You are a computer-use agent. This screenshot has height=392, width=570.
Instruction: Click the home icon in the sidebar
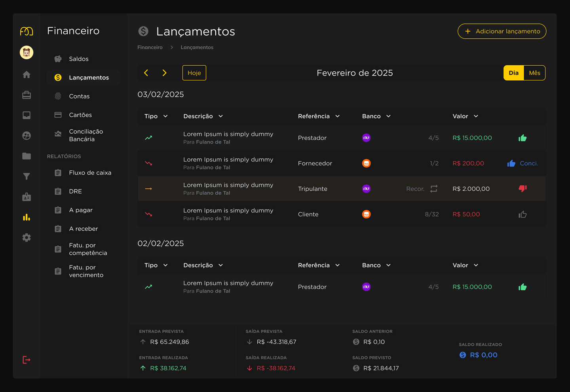(27, 75)
